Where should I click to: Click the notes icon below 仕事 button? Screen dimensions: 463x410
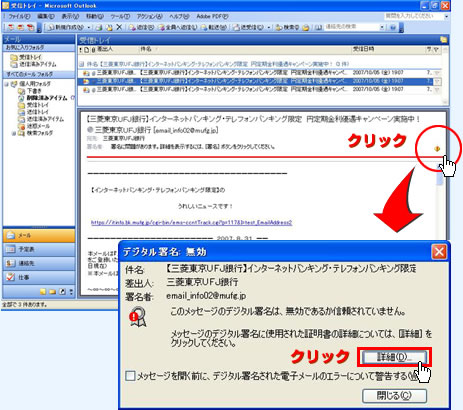[43, 292]
